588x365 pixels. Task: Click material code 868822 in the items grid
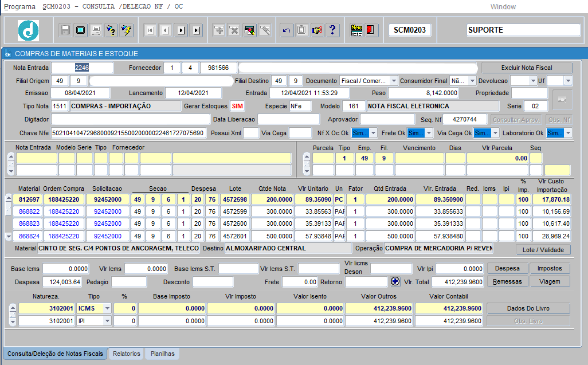pyautogui.click(x=29, y=211)
